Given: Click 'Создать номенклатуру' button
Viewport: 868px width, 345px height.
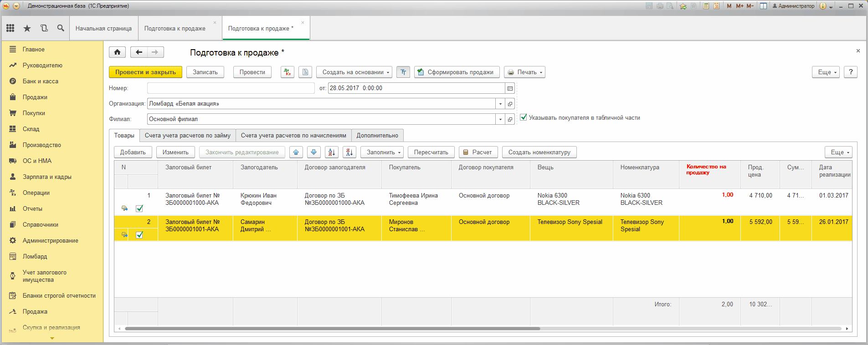Looking at the screenshot, I should pyautogui.click(x=539, y=152).
